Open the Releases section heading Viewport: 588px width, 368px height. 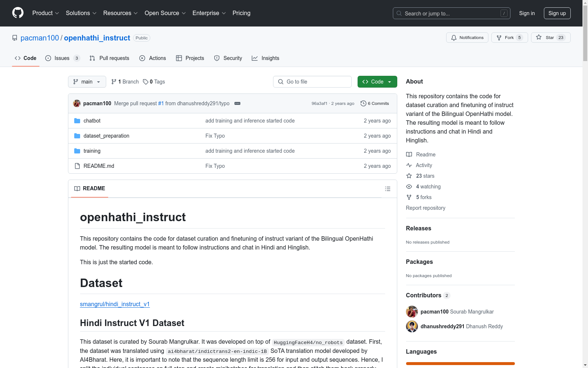[x=419, y=228]
